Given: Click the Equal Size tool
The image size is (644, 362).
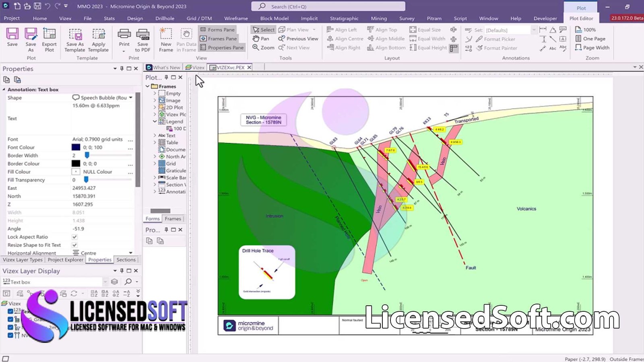Looking at the screenshot, I should click(425, 30).
